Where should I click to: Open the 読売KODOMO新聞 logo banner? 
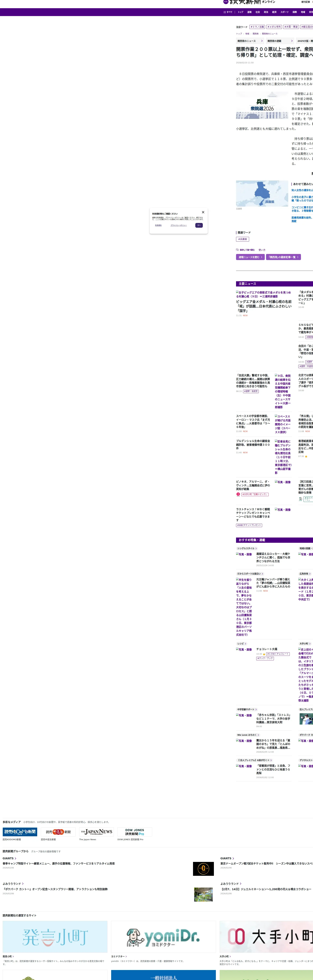[x=20, y=832]
